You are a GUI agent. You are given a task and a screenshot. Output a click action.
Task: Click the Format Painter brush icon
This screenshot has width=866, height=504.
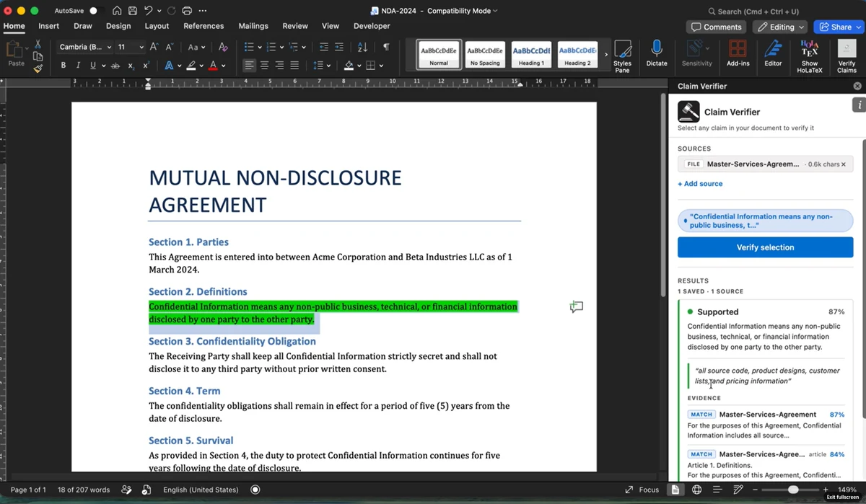click(38, 68)
